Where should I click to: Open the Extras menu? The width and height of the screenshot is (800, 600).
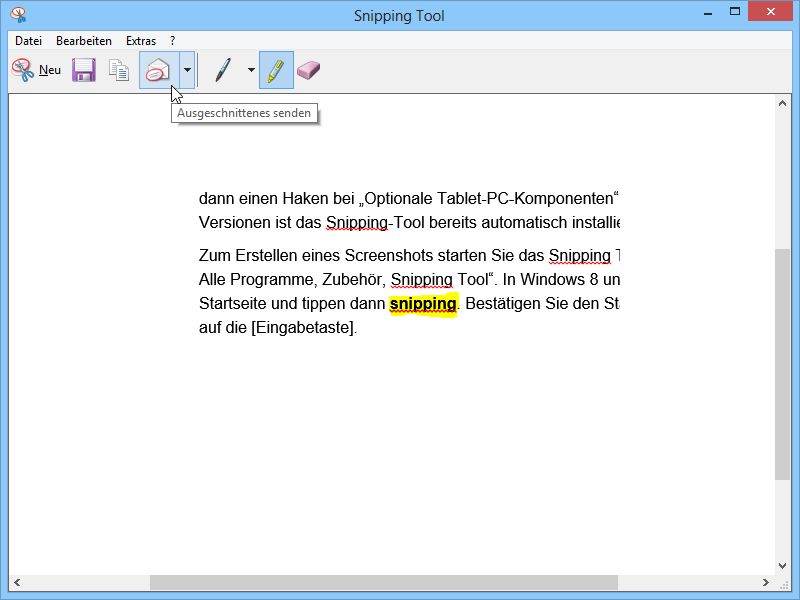(141, 41)
